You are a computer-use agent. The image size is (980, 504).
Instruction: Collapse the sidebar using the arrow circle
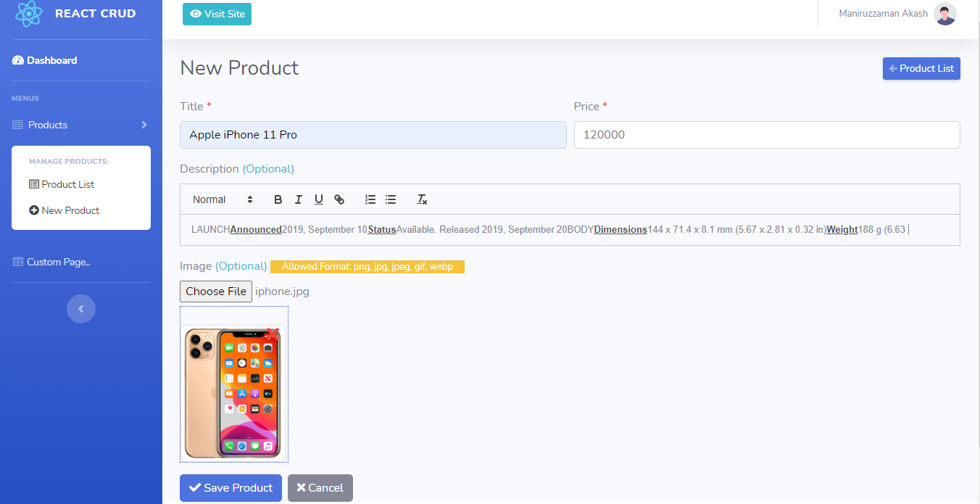[80, 309]
